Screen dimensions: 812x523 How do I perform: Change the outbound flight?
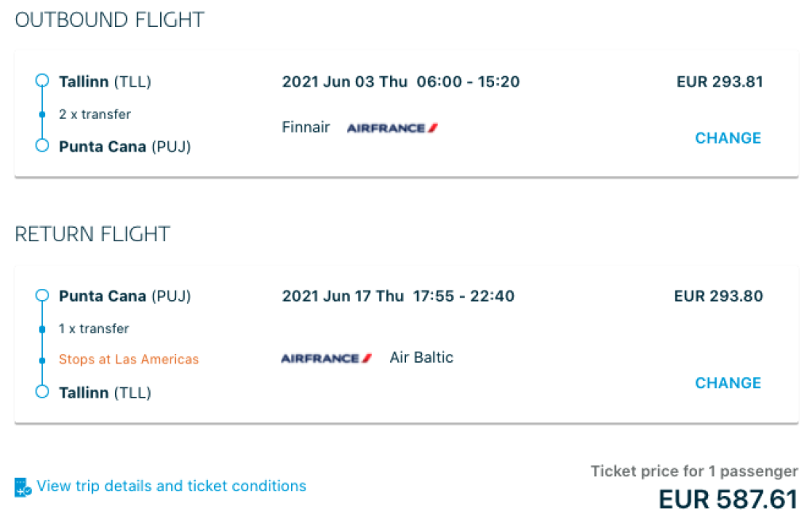tap(727, 138)
